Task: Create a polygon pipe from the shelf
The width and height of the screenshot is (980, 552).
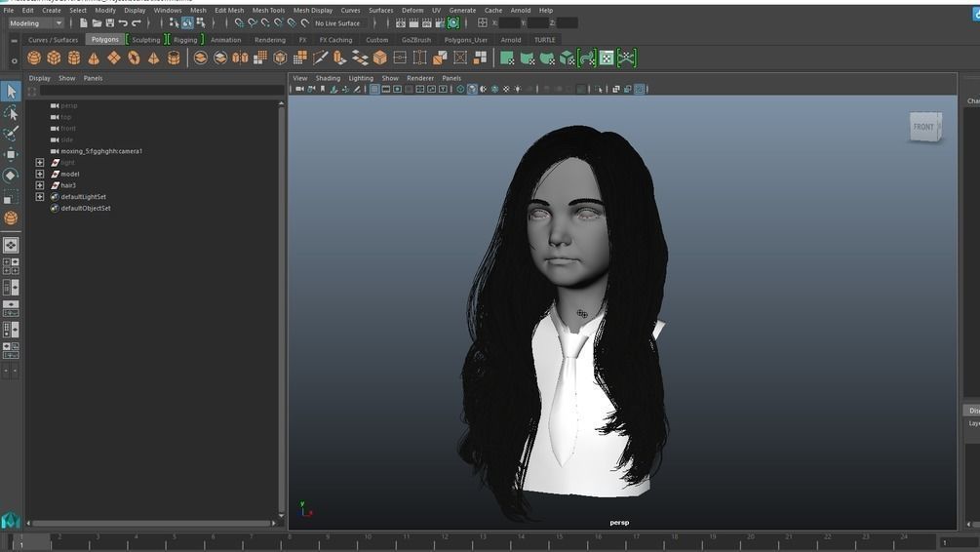Action: 174,59
